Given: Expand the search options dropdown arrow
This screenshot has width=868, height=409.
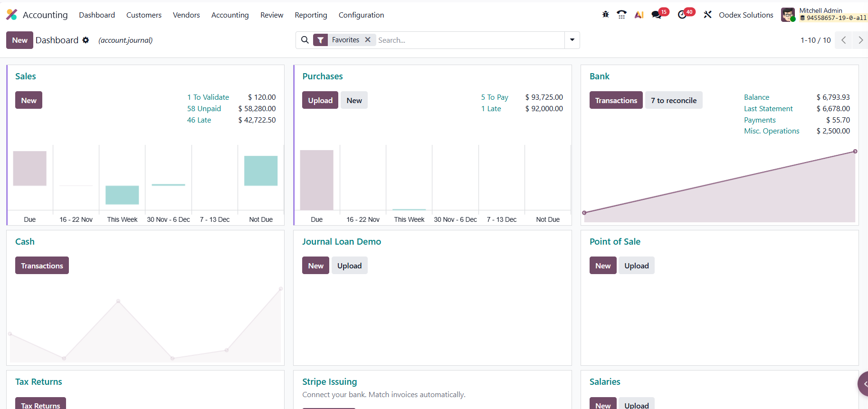Looking at the screenshot, I should point(572,40).
